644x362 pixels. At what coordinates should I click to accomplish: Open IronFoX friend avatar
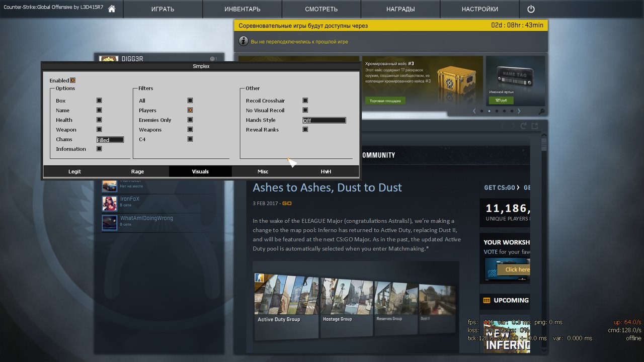[109, 203]
